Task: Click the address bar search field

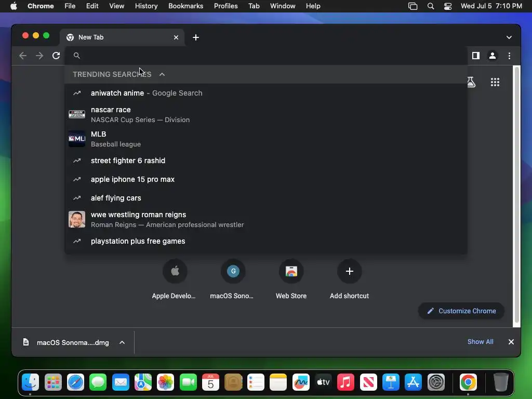Action: [x=265, y=56]
